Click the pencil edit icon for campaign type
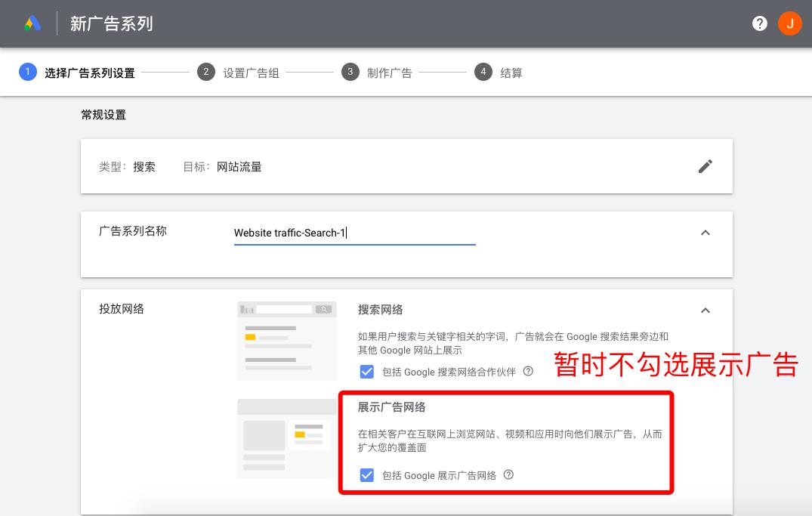Screen dimensions: 812x516 click(x=705, y=166)
